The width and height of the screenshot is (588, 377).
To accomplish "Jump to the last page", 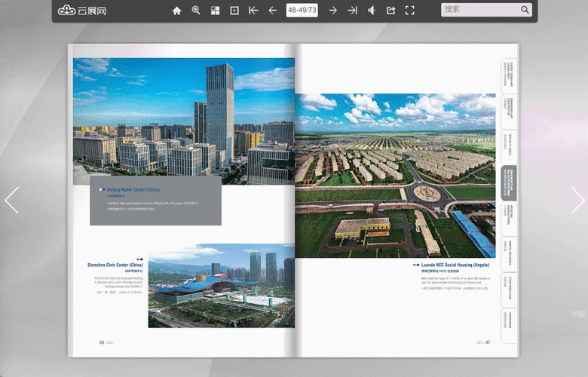I will tap(352, 11).
